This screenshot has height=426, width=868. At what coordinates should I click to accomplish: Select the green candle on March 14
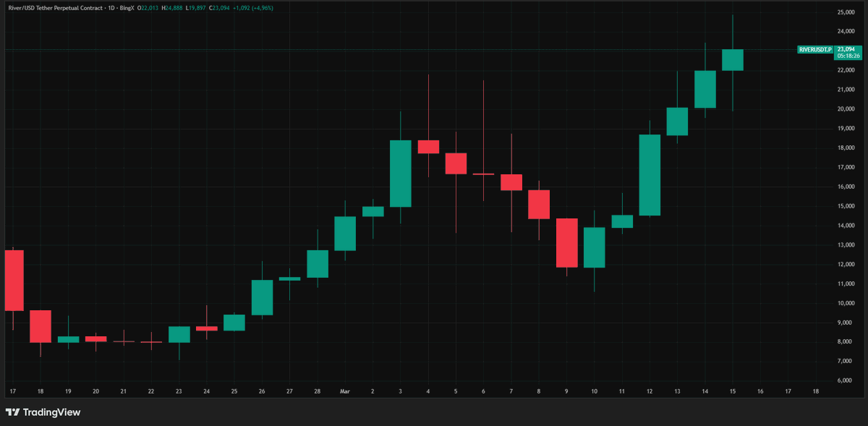point(705,89)
